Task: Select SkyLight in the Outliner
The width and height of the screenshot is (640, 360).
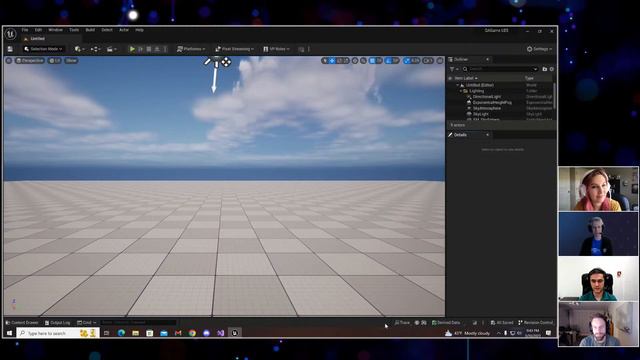Action: point(481,114)
